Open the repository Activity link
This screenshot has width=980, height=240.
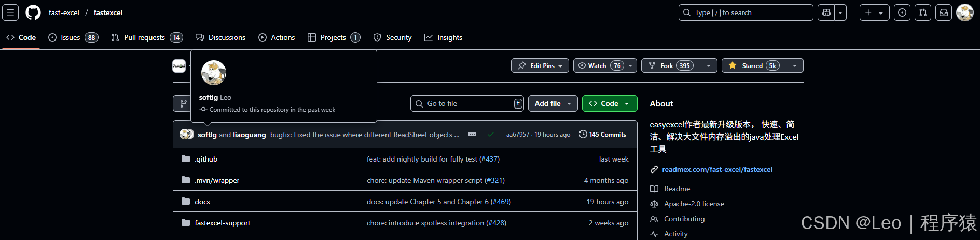pyautogui.click(x=676, y=234)
